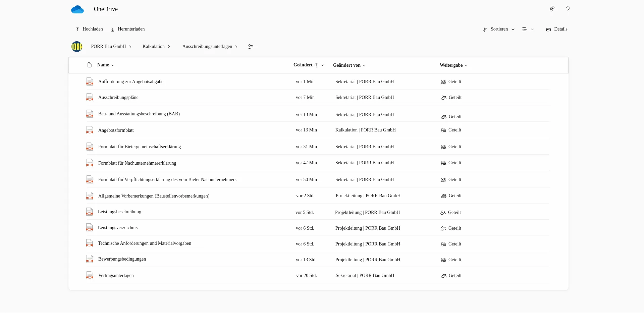The width and height of the screenshot is (644, 333).
Task: Open the account manager icon top right
Action: click(552, 9)
